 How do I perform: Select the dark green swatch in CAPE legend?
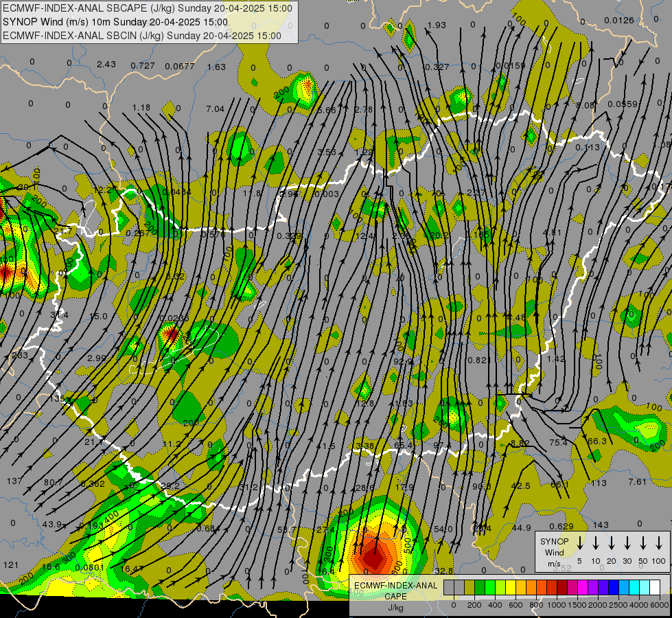click(x=480, y=588)
